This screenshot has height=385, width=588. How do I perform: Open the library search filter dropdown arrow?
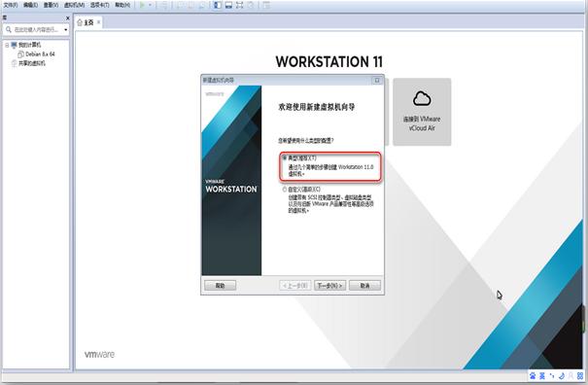(x=66, y=29)
